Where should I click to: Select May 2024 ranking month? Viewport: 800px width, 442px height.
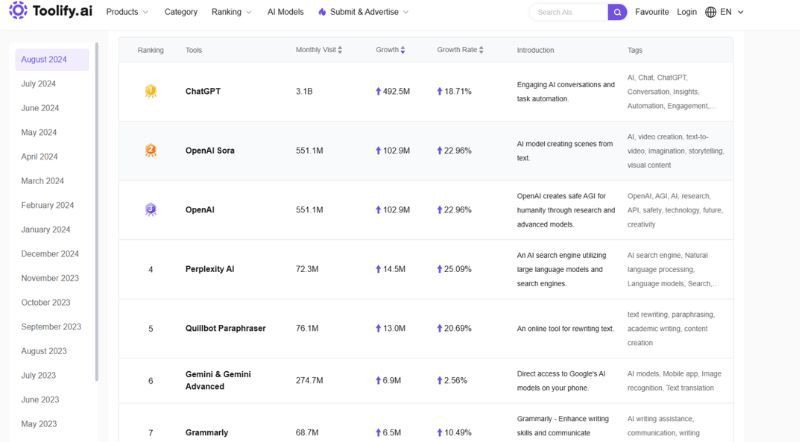click(39, 132)
